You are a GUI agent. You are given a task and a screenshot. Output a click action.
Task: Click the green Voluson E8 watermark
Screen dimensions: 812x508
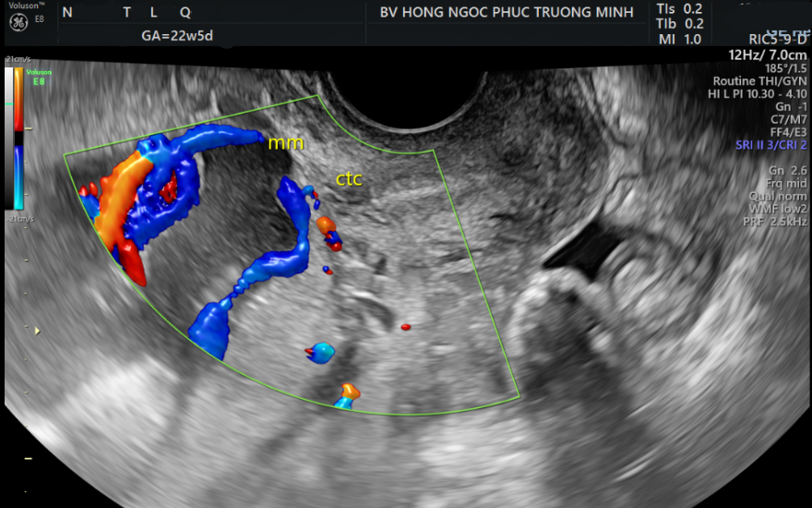point(39,77)
